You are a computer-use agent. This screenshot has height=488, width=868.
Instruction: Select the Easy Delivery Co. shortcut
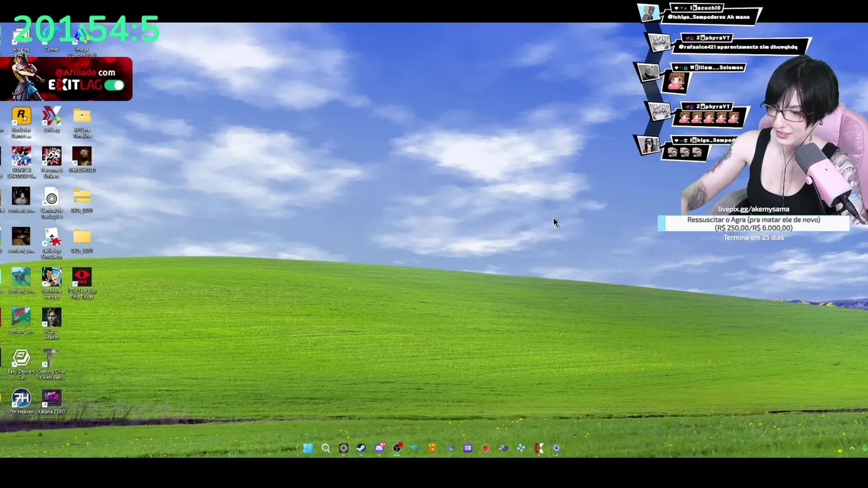pos(21,365)
